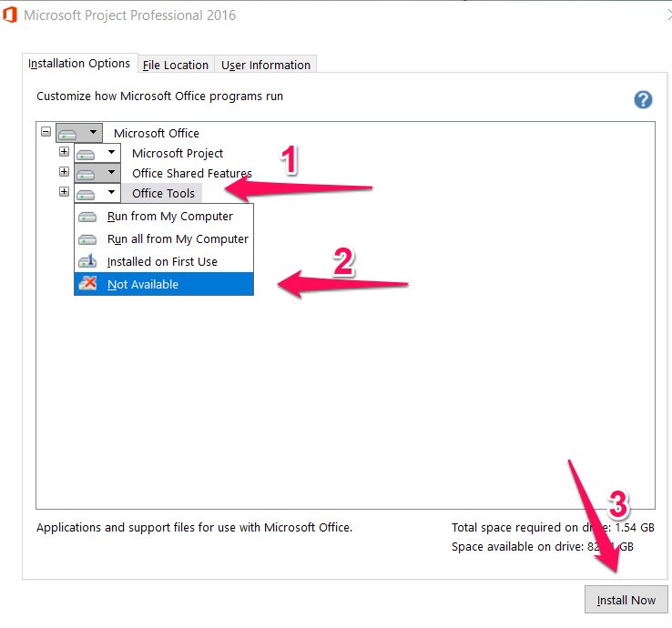Click the drive icon beside Microsoft Project
Viewport: 672px width, 628px height.
(87, 154)
